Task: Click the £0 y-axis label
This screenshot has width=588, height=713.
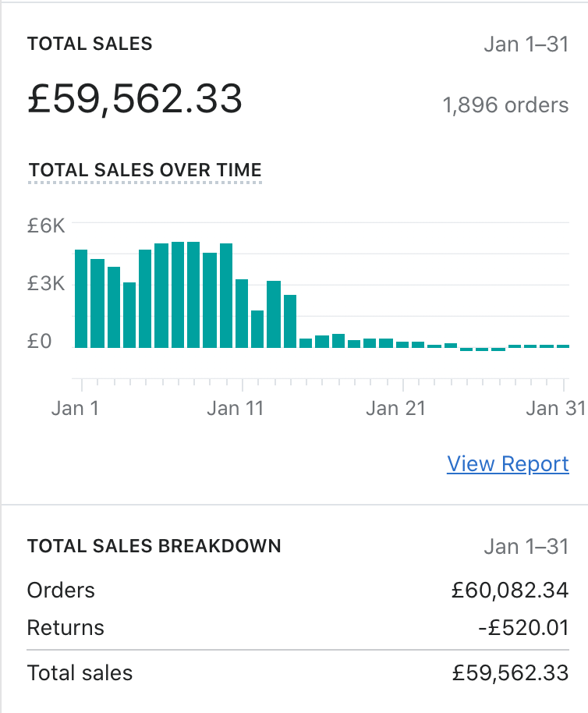Action: [x=39, y=342]
